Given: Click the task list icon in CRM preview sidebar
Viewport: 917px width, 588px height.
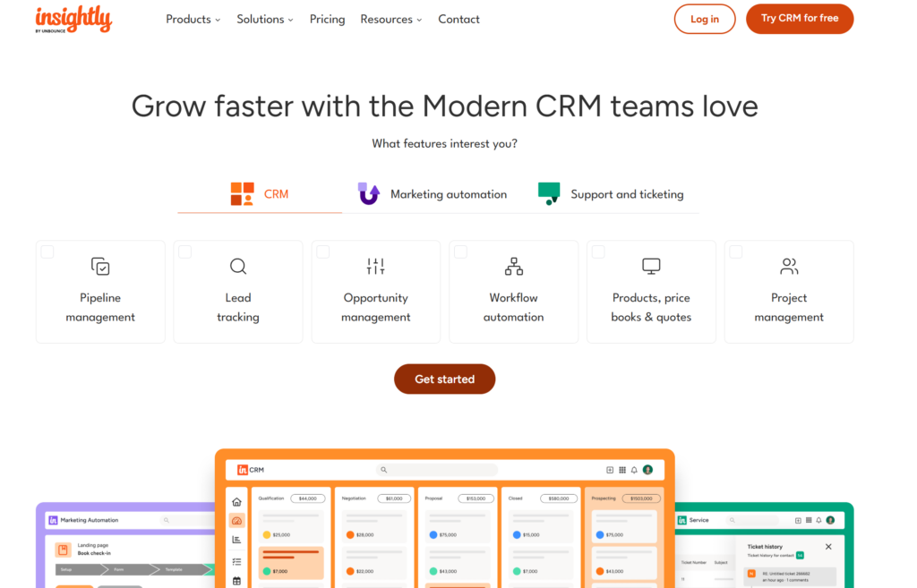Looking at the screenshot, I should (x=236, y=561).
